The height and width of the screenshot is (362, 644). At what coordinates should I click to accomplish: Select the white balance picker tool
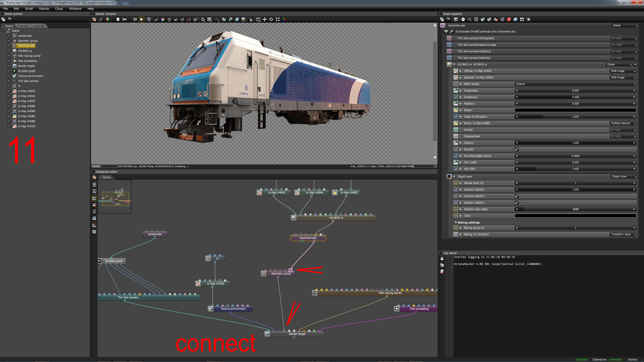pyautogui.click(x=163, y=19)
